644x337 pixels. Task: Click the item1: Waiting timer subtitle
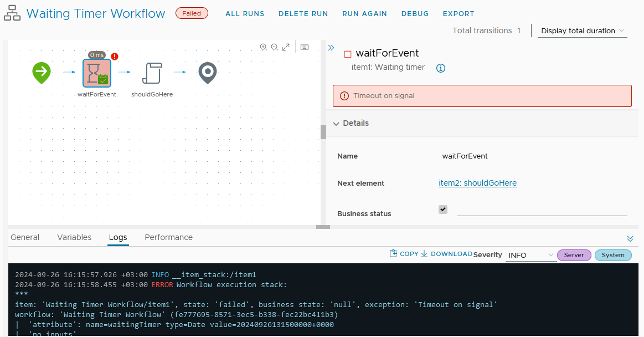click(x=388, y=68)
